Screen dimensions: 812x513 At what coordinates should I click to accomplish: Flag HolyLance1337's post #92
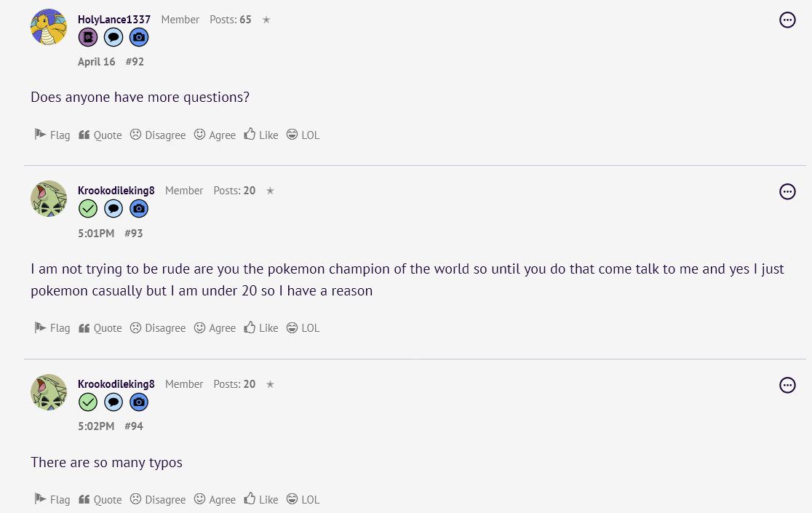pos(52,135)
